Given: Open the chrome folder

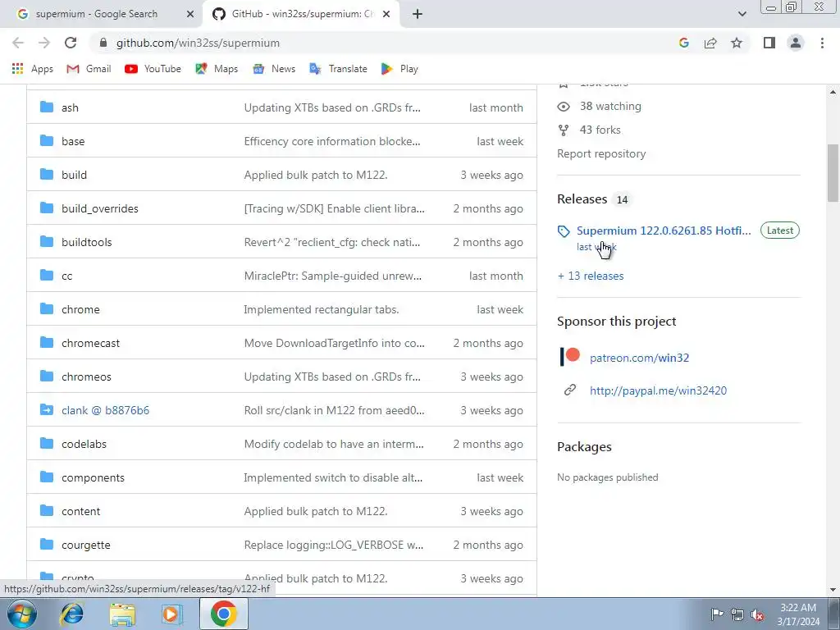Looking at the screenshot, I should [x=80, y=309].
